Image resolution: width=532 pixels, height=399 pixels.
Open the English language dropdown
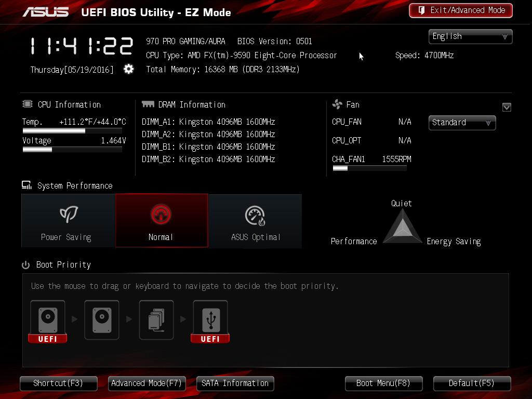tap(471, 36)
